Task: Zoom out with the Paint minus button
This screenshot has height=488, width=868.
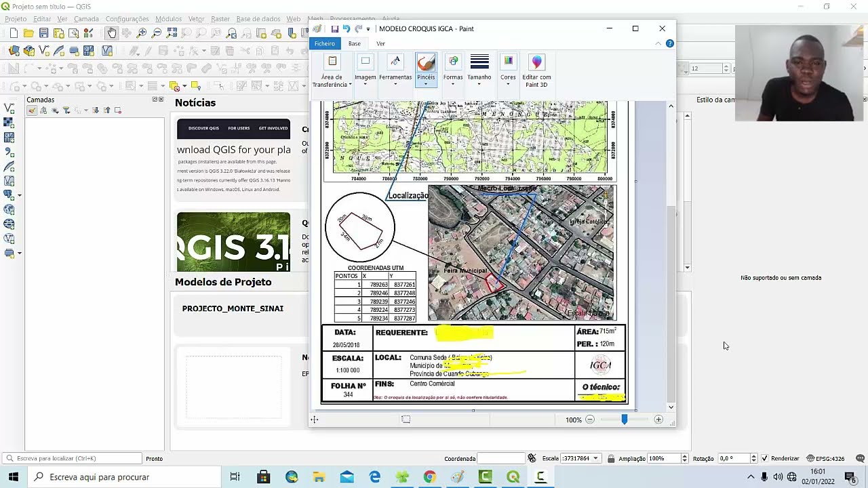Action: pos(590,420)
